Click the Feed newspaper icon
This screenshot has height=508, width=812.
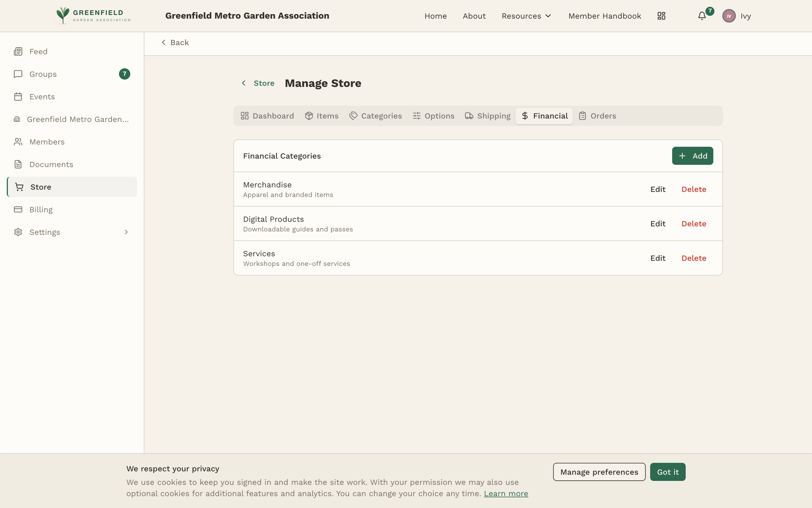pyautogui.click(x=18, y=51)
